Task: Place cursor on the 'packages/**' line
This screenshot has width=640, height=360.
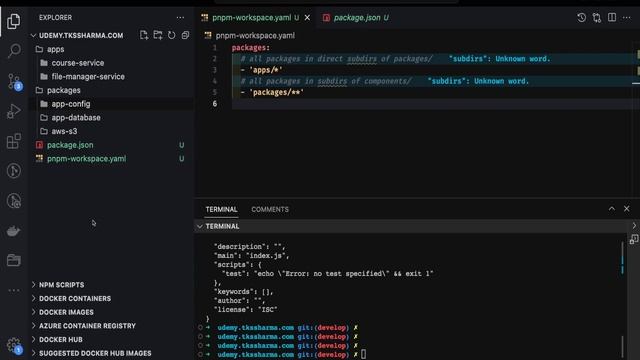Action: (x=272, y=93)
